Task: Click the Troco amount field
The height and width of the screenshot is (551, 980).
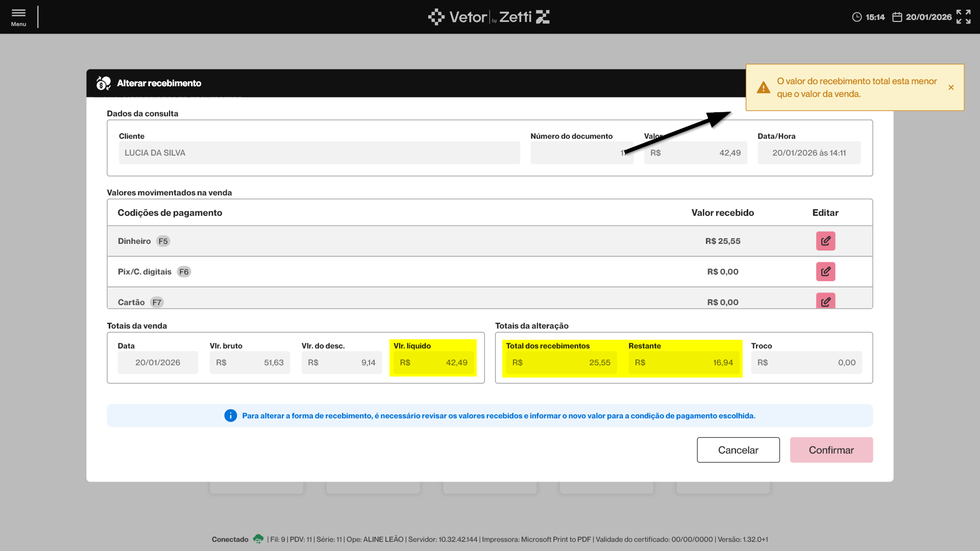Action: [806, 363]
